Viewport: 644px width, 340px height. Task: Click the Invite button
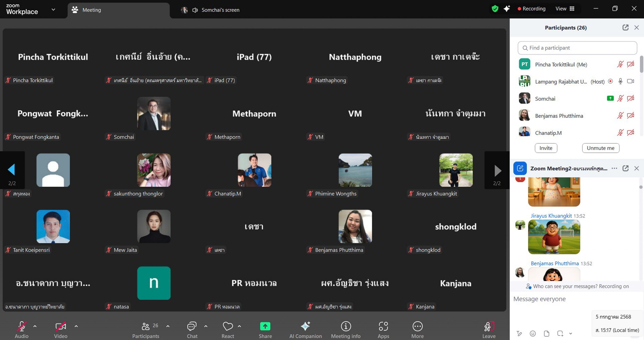pos(546,148)
